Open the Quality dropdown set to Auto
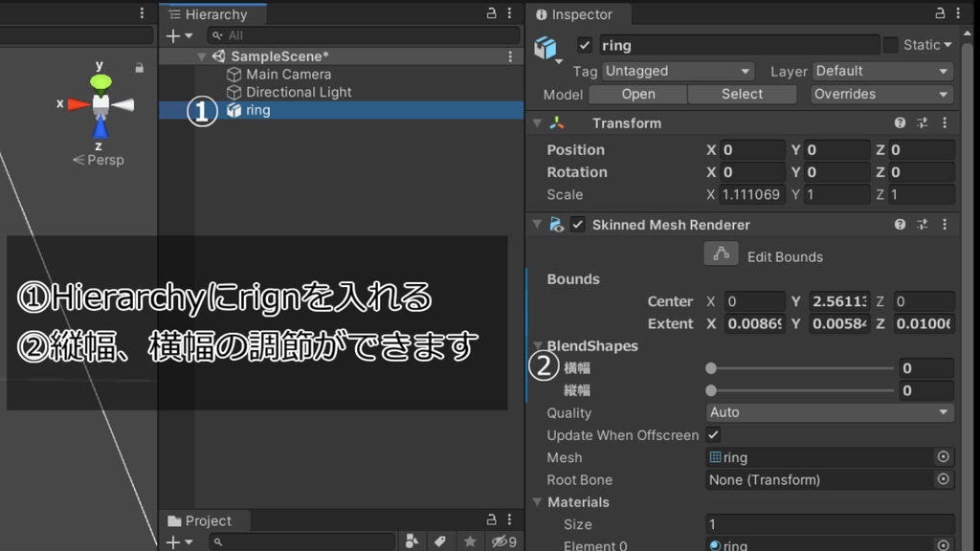The width and height of the screenshot is (980, 551). (x=829, y=412)
